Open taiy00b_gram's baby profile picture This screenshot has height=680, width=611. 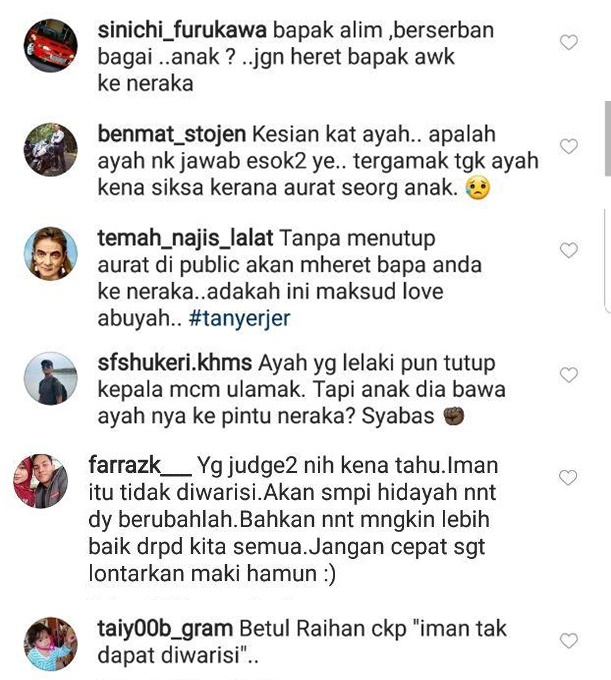51,644
